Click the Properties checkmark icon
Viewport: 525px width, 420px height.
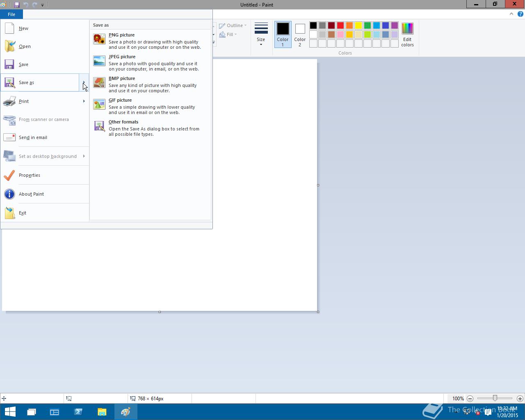coord(9,175)
